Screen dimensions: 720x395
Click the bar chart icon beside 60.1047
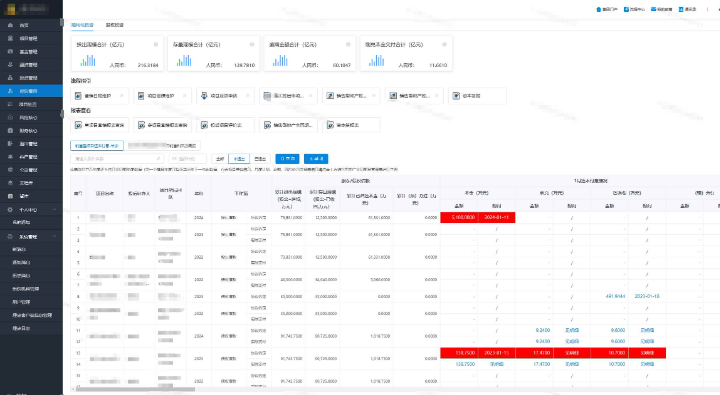pyautogui.click(x=280, y=61)
